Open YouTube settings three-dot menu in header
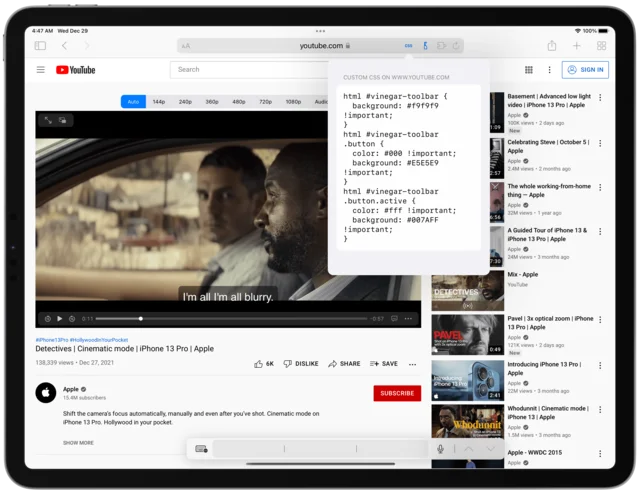 tap(549, 70)
